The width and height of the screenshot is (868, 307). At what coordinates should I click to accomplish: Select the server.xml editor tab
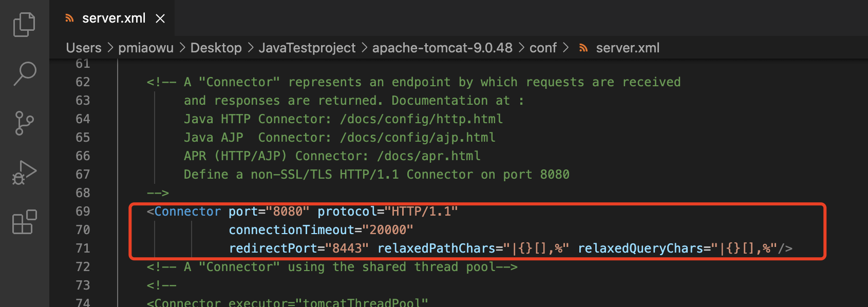pos(114,18)
